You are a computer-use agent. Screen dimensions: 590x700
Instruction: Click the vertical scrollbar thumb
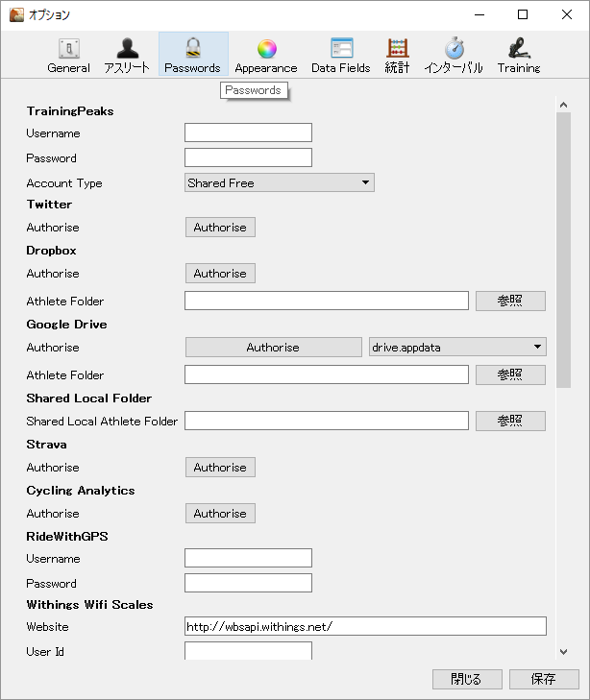pyautogui.click(x=564, y=250)
